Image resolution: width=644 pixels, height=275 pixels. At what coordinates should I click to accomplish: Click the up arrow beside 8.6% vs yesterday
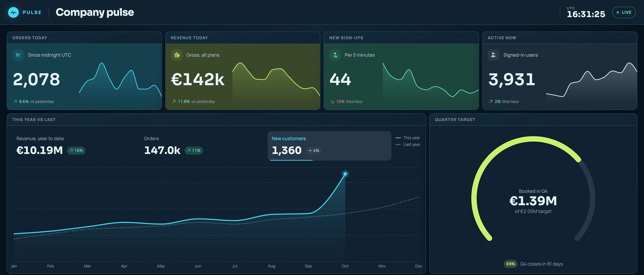14,102
